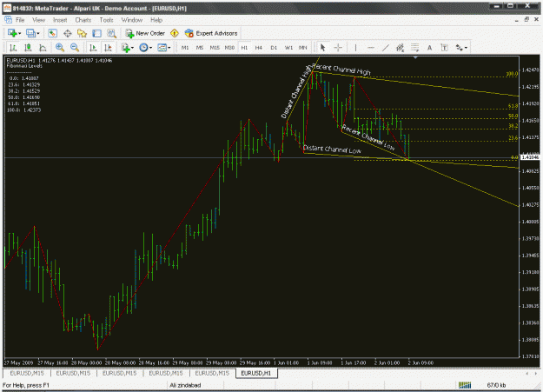The image size is (543, 392).
Task: Click the MetaTrader icon in the title bar
Action: tap(7, 8)
